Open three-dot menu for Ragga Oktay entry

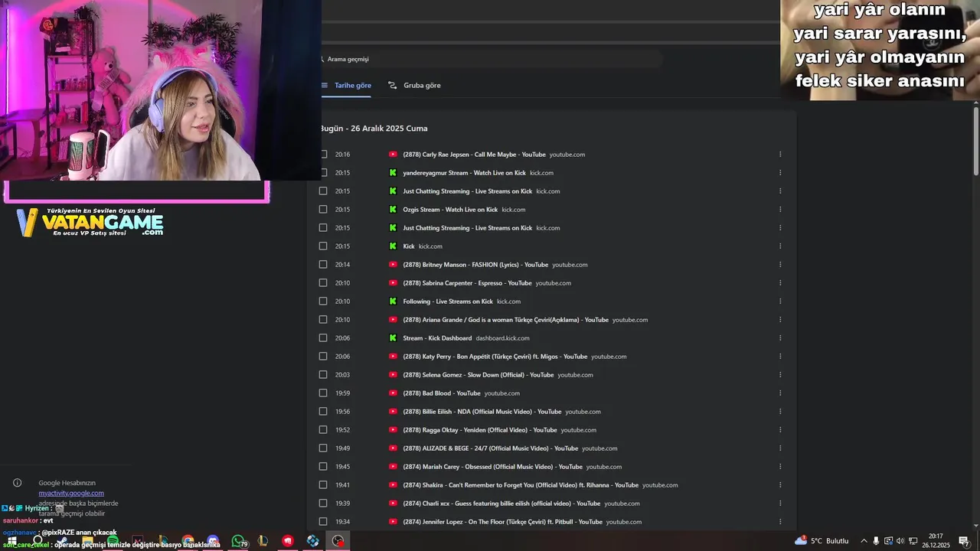coord(780,430)
